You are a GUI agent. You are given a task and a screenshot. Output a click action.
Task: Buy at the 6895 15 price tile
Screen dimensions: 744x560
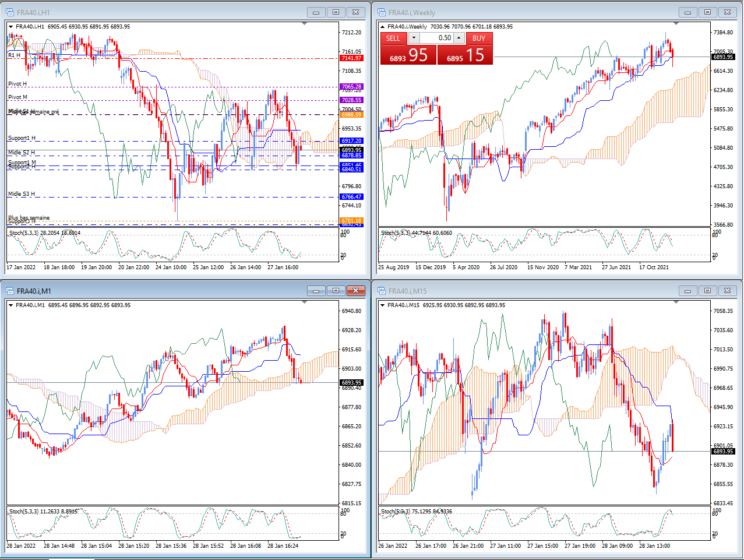[465, 55]
